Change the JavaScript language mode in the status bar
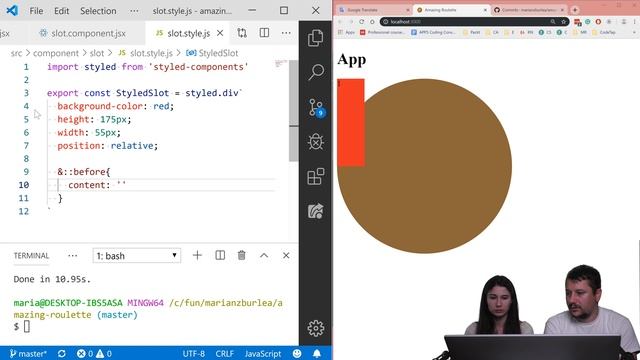 point(263,353)
